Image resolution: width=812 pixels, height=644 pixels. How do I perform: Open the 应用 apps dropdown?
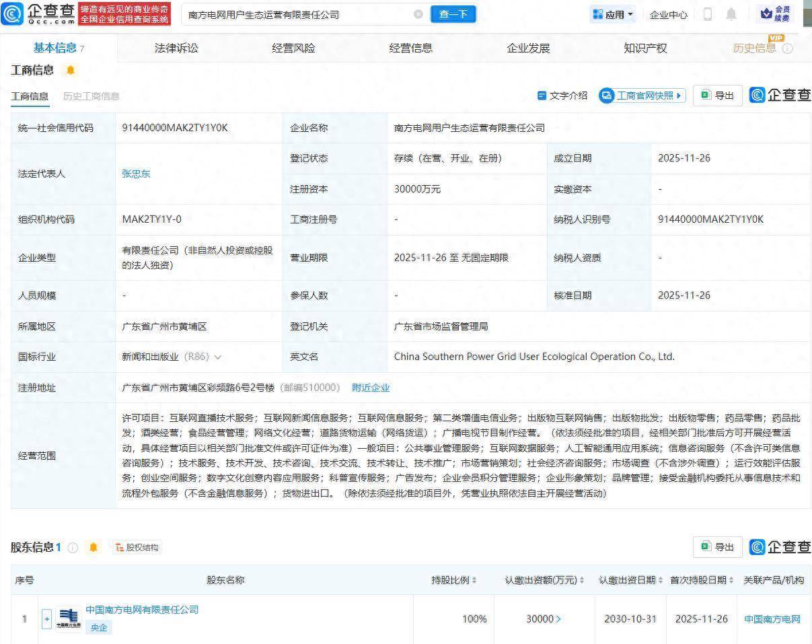tap(612, 13)
